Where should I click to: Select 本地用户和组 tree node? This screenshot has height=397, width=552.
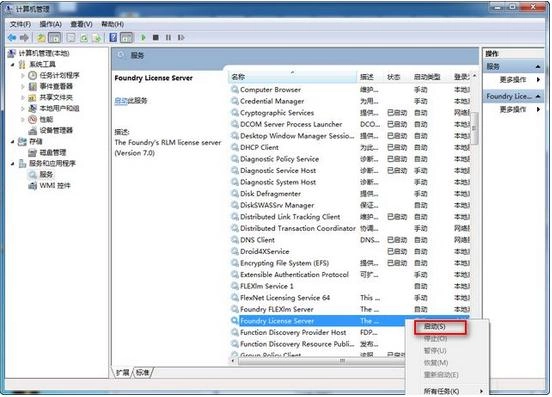pyautogui.click(x=59, y=108)
